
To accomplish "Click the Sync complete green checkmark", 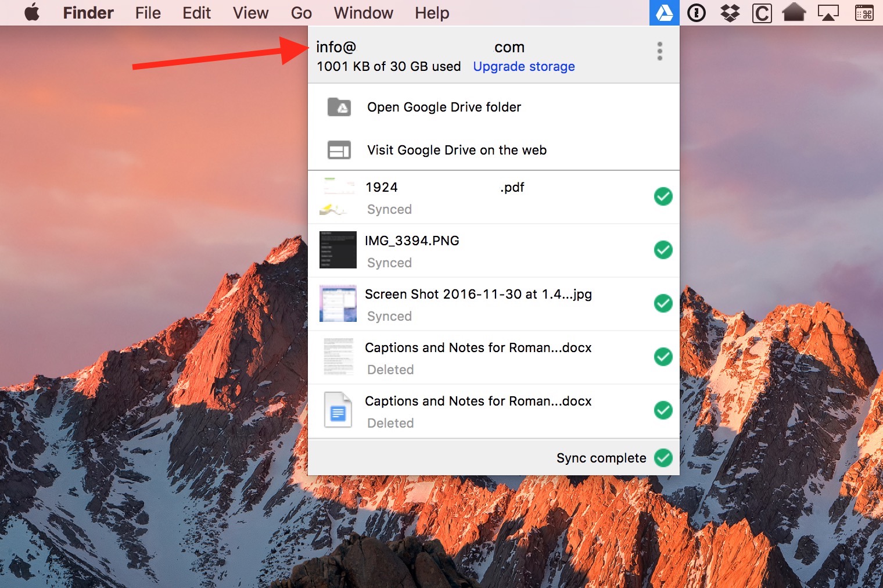I will (663, 458).
